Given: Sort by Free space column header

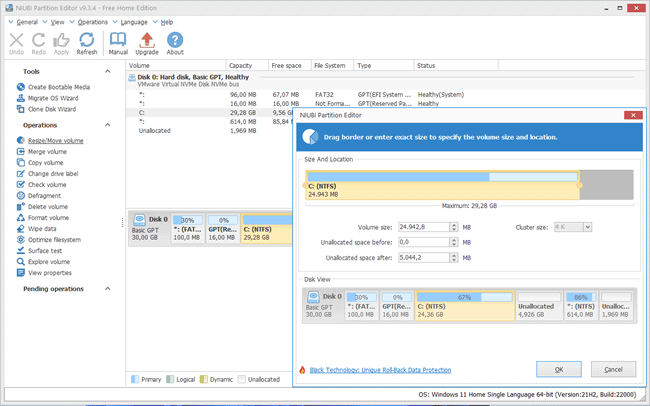Looking at the screenshot, I should pos(290,66).
